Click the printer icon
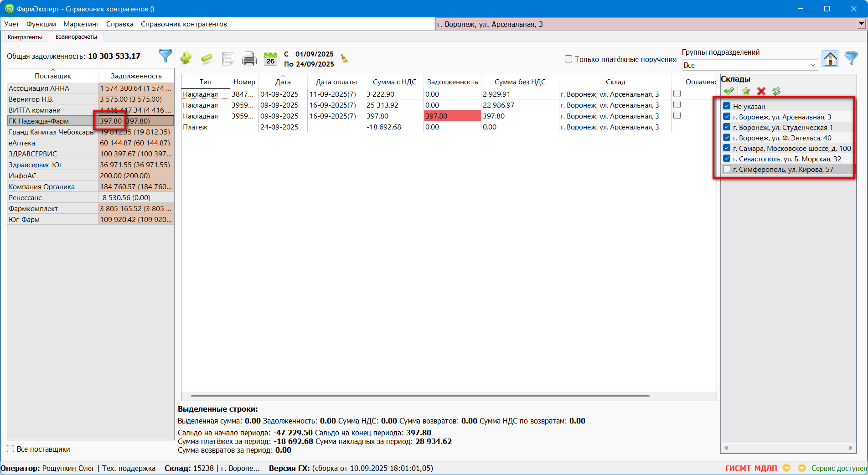This screenshot has width=868, height=475. [249, 59]
